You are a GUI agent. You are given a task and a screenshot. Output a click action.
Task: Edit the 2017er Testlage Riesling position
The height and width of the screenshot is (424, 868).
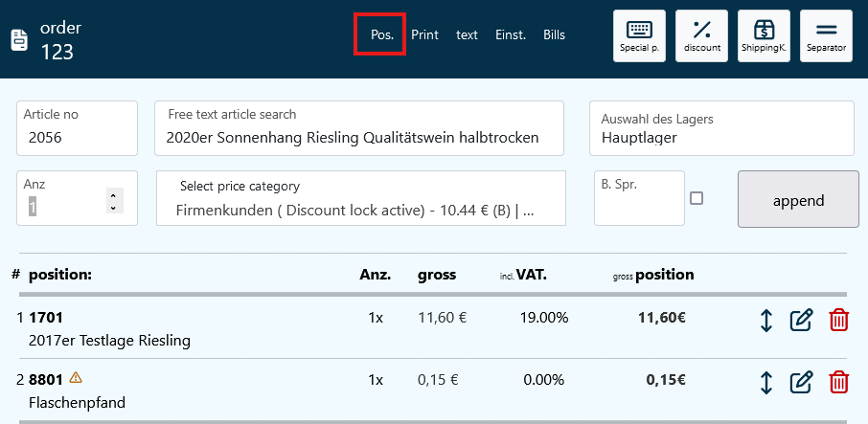[801, 321]
